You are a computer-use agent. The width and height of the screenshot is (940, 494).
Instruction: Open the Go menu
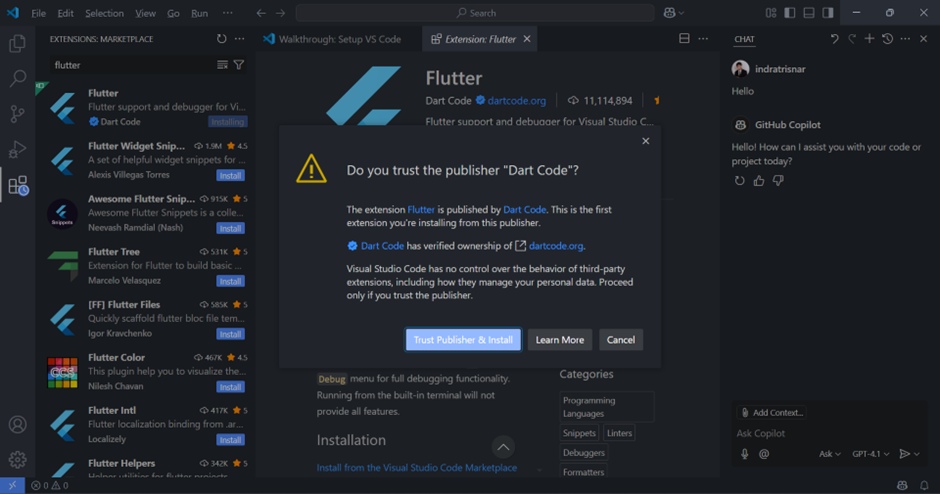click(173, 13)
